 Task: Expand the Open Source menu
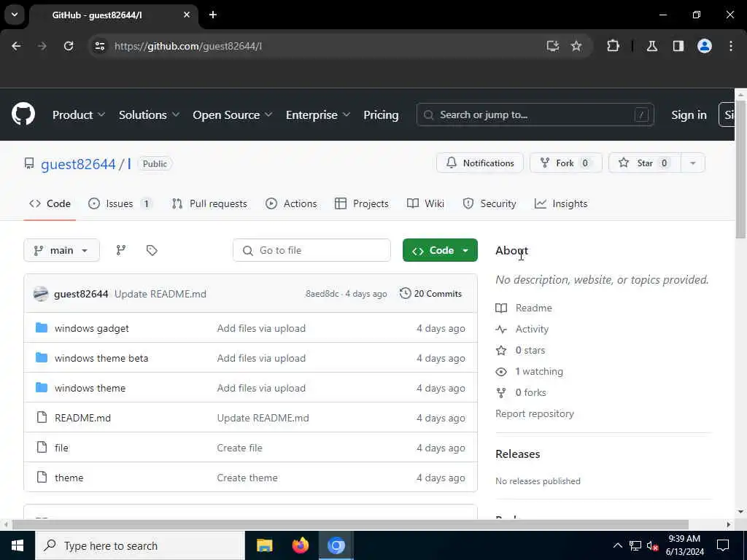pyautogui.click(x=233, y=114)
